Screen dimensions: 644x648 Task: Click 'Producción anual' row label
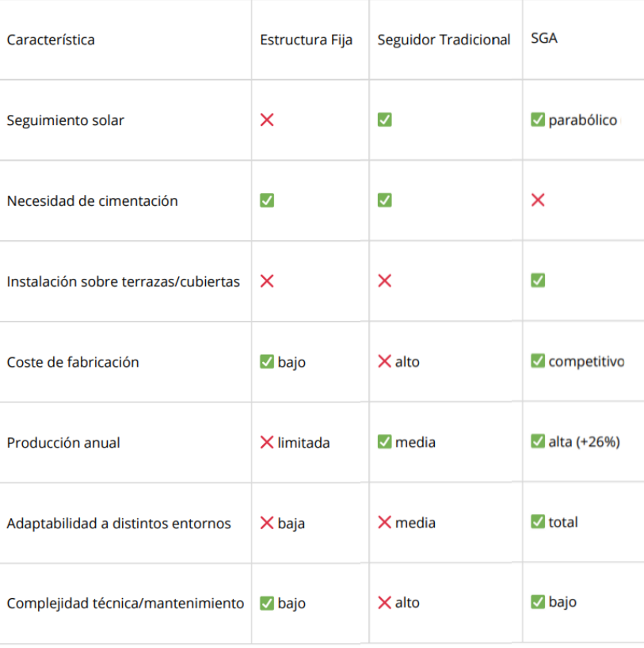point(63,443)
